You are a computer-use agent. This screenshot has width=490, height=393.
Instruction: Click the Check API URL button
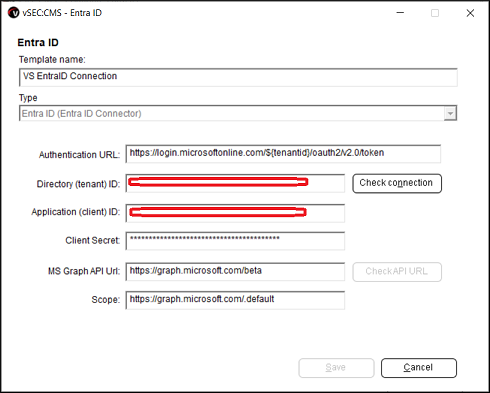397,272
